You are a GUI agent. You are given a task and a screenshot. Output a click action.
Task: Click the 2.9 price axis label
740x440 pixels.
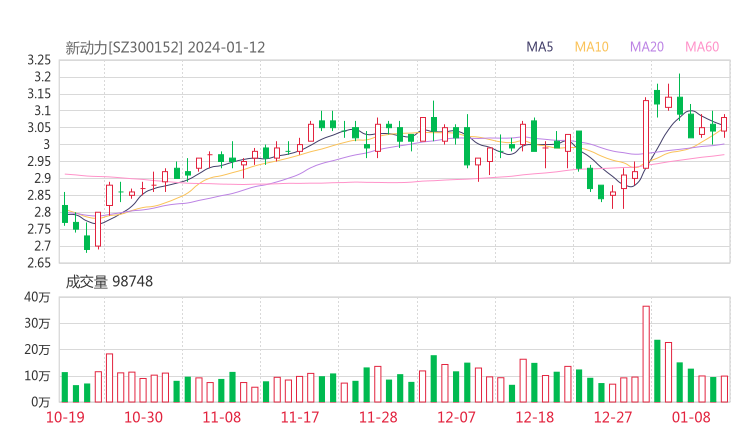tap(42, 178)
